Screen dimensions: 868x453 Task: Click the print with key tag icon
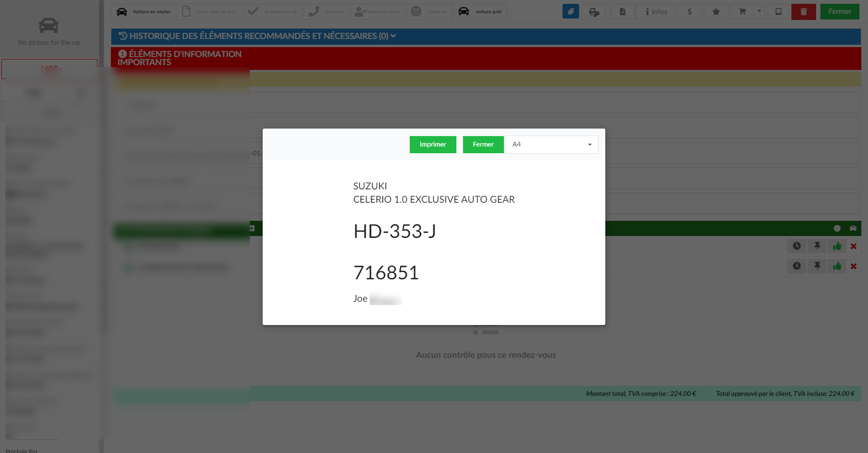593,12
